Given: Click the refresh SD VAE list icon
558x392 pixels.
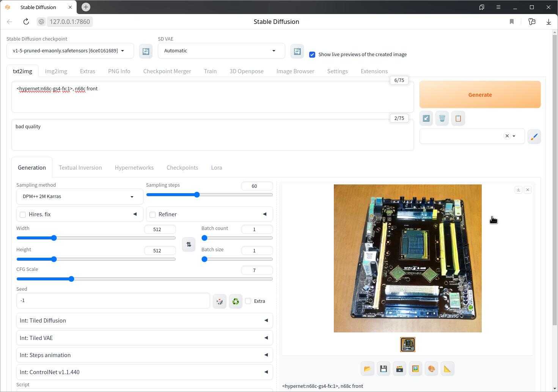Looking at the screenshot, I should [x=297, y=51].
